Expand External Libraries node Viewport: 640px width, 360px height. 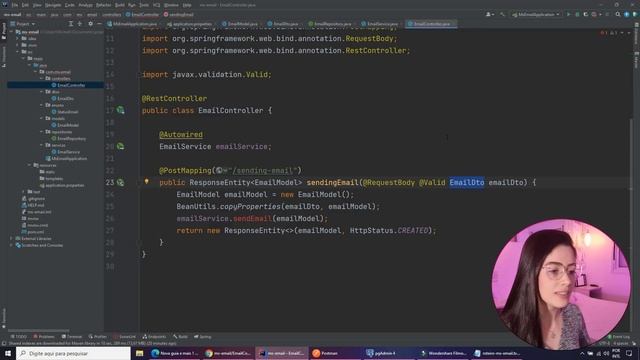click(11, 239)
